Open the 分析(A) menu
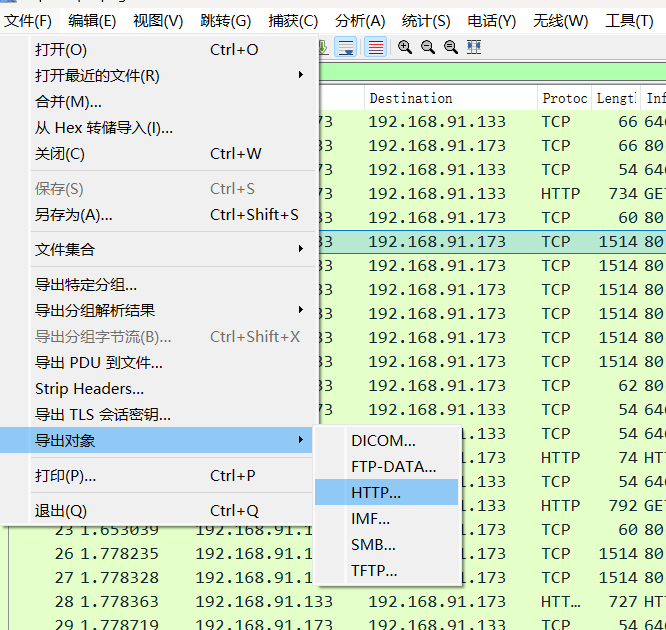Viewport: 666px width, 630px height. coord(360,21)
